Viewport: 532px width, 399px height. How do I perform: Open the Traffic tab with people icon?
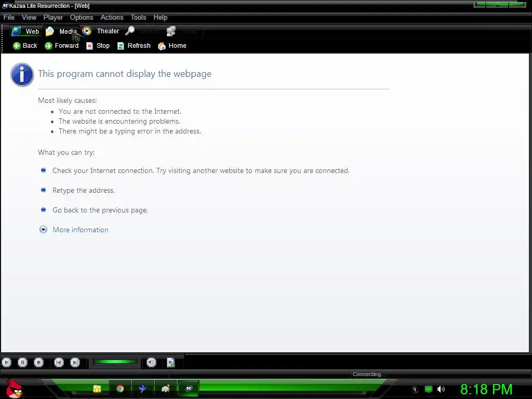click(182, 31)
